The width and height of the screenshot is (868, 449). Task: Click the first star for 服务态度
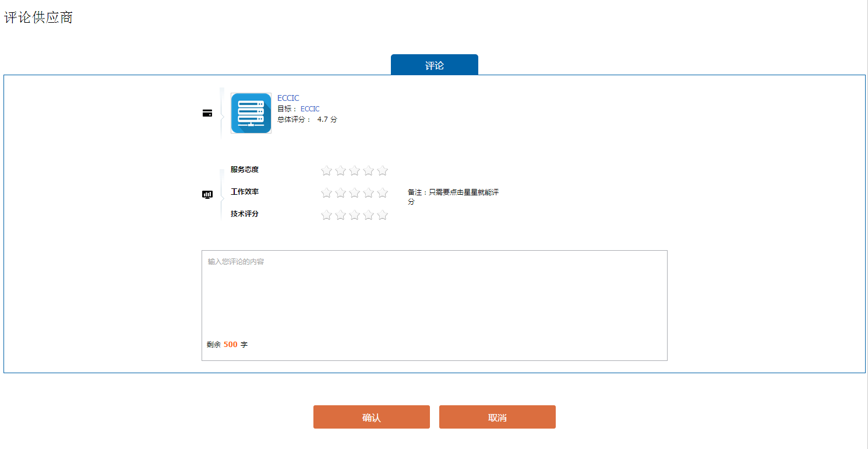tap(326, 171)
